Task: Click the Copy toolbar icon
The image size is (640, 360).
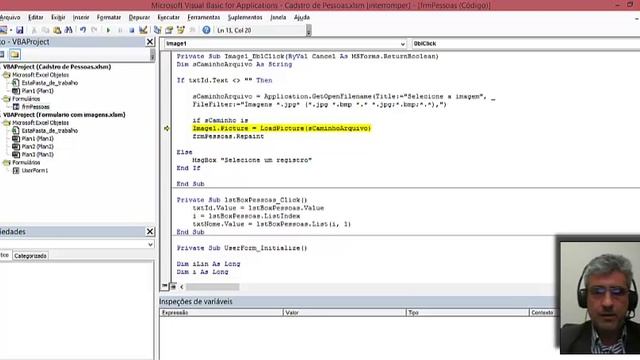Action: click(x=45, y=30)
